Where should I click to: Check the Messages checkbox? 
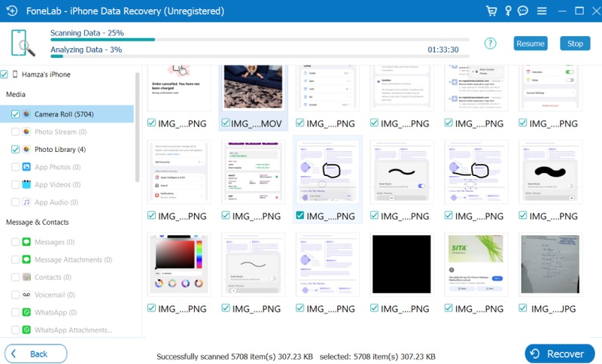15,242
